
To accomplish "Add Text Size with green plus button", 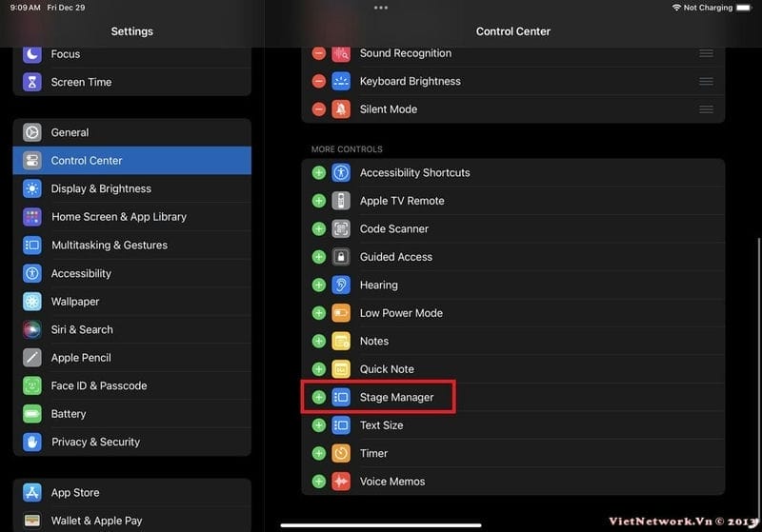I will tap(319, 425).
